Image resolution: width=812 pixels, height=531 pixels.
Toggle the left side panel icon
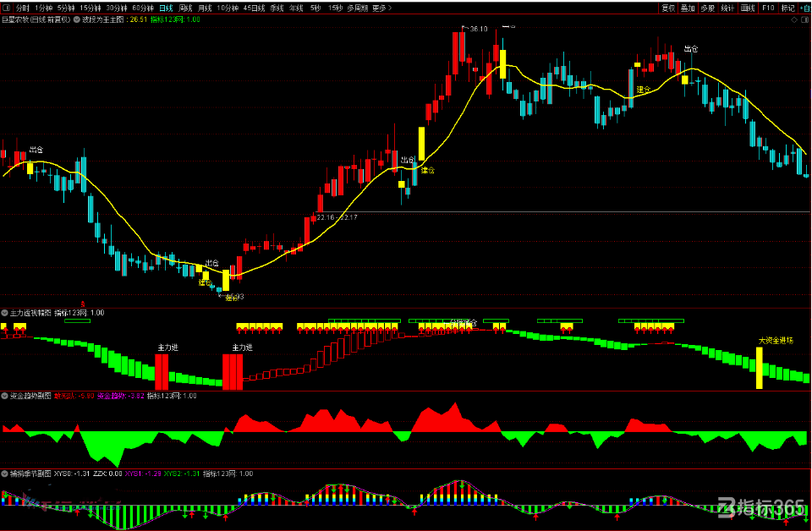point(6,8)
